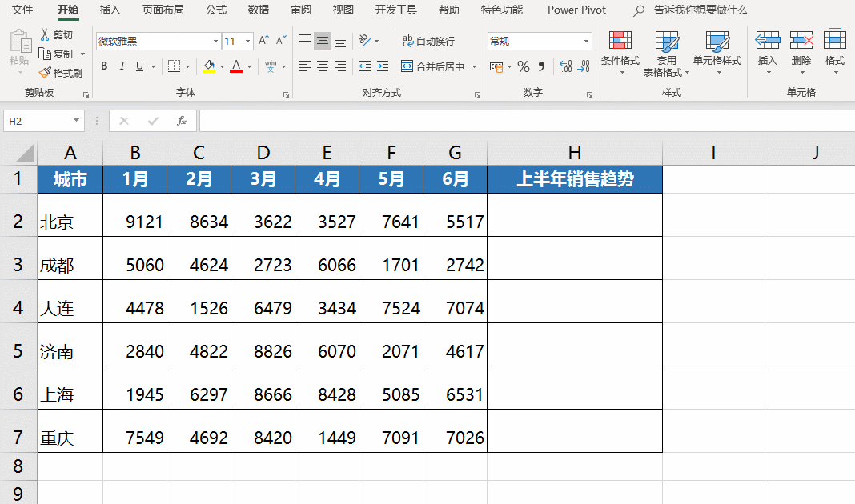Open the font size dropdown showing 11
The image size is (855, 504).
[x=247, y=42]
